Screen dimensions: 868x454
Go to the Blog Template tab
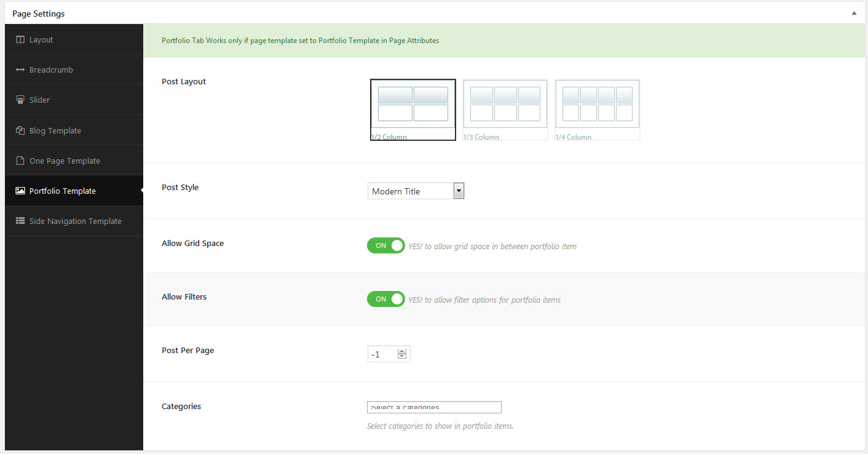pyautogui.click(x=74, y=130)
